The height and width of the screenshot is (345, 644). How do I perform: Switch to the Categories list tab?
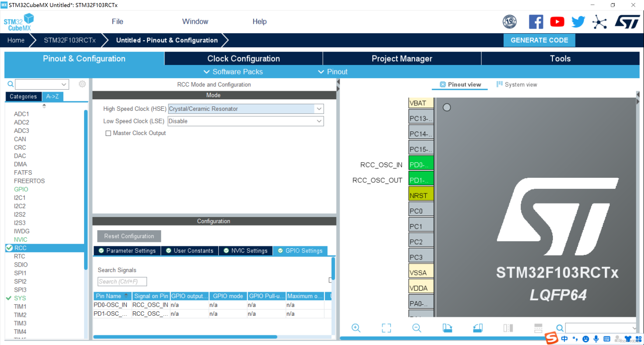pos(23,97)
